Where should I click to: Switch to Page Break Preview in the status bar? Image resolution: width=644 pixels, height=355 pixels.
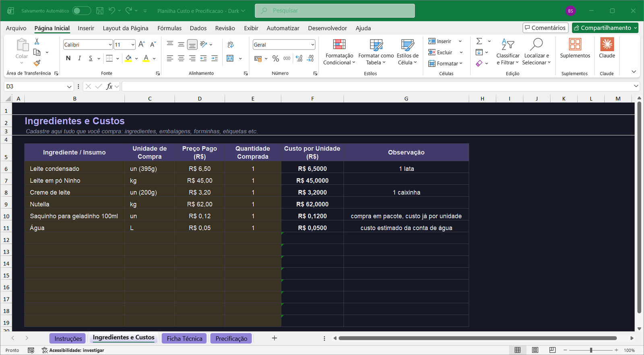click(552, 350)
